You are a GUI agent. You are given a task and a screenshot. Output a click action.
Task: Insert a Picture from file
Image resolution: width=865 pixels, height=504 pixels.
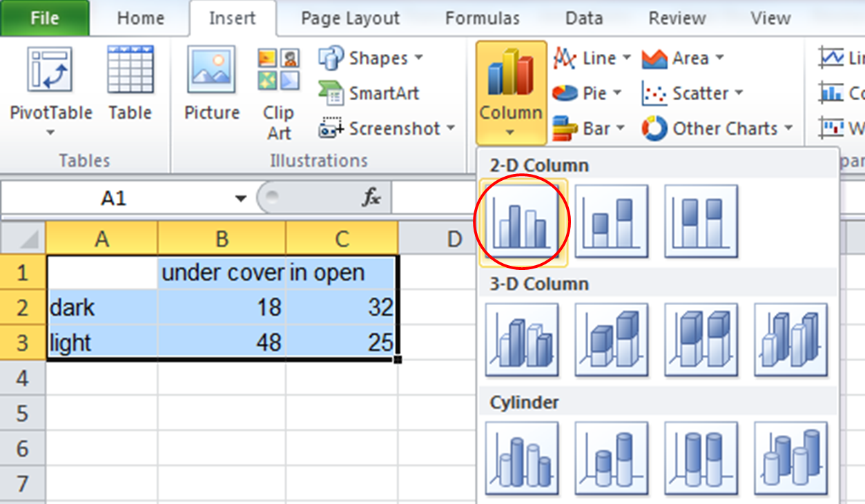212,84
